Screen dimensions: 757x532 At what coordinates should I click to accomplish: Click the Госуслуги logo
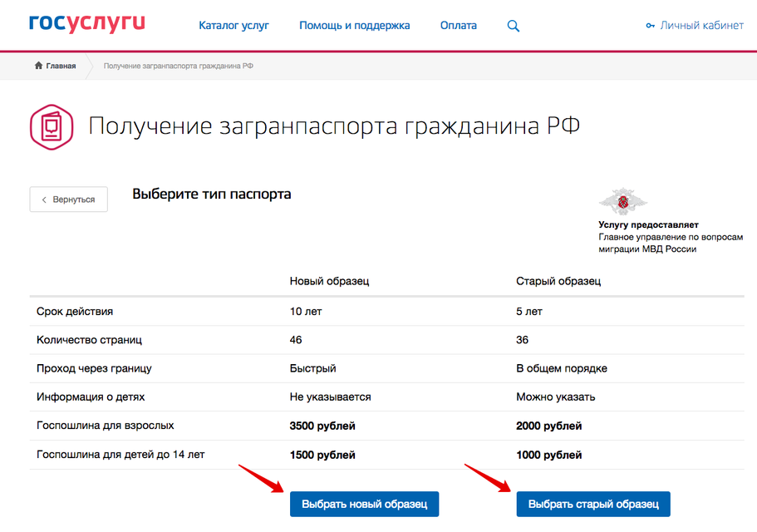[87, 23]
